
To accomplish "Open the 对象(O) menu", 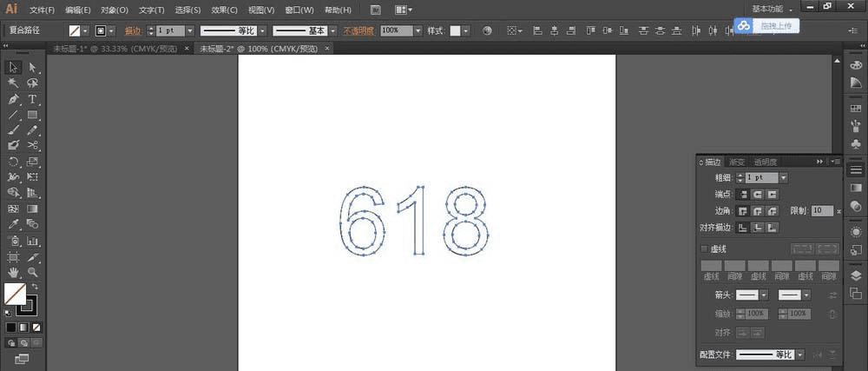I will coord(115,10).
